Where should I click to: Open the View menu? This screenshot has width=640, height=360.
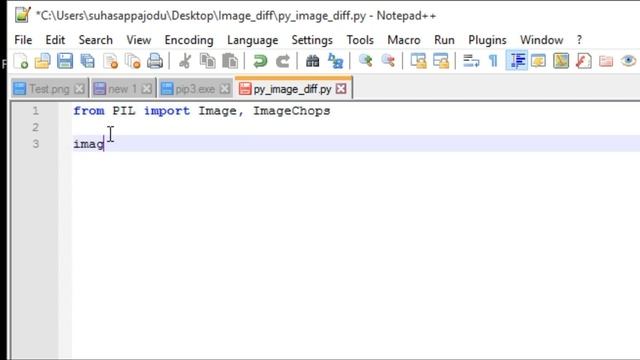pyautogui.click(x=139, y=40)
